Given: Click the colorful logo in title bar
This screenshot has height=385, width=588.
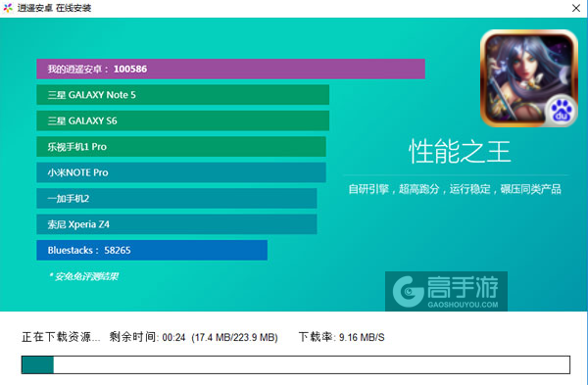Looking at the screenshot, I should pos(8,8).
